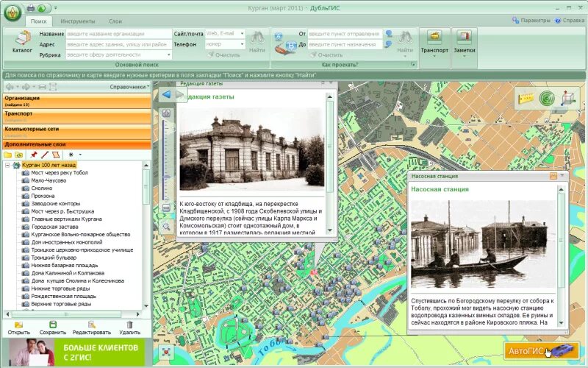Click the Открыть button in the layers panel
This screenshot has height=368, width=588.
(x=19, y=328)
